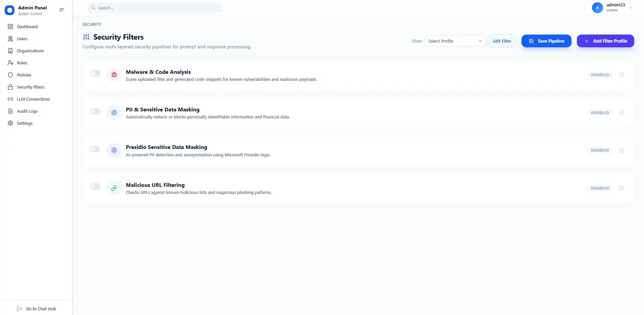The height and width of the screenshot is (315, 644).
Task: Click the Admin Panel logo icon
Action: pos(10,10)
